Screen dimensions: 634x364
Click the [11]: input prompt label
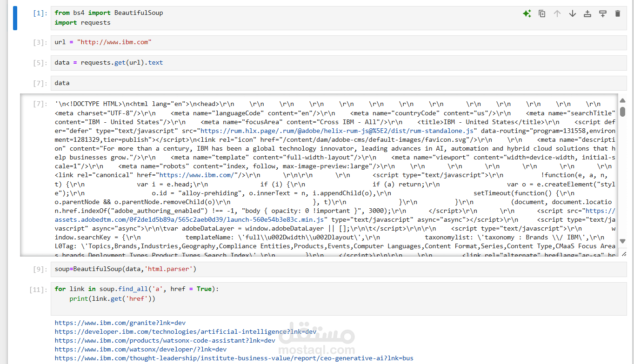coord(38,290)
